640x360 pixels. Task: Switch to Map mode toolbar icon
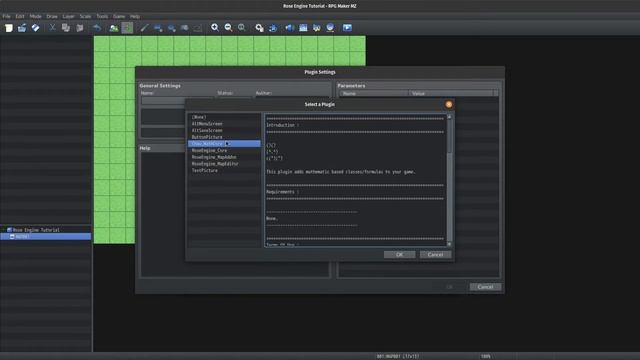click(114, 28)
